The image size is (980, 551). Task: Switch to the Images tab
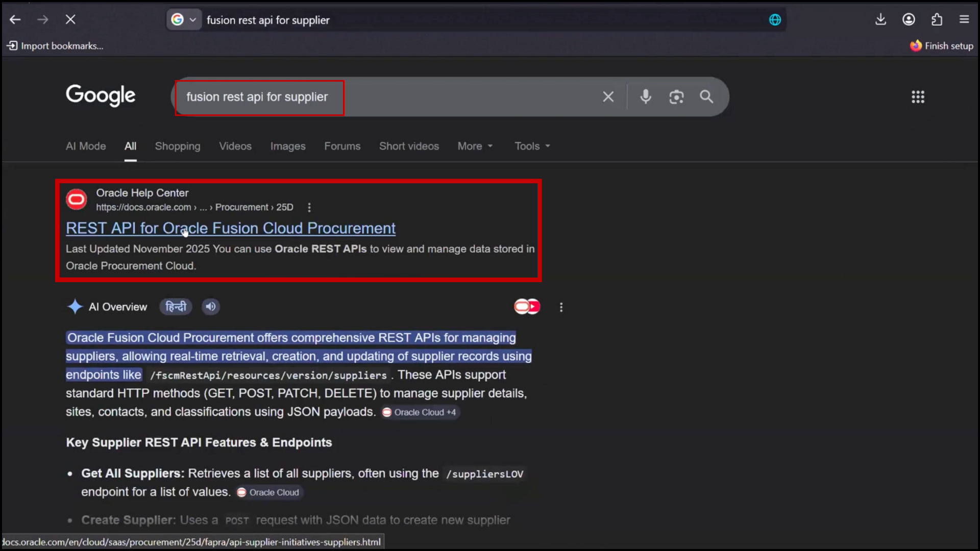288,146
